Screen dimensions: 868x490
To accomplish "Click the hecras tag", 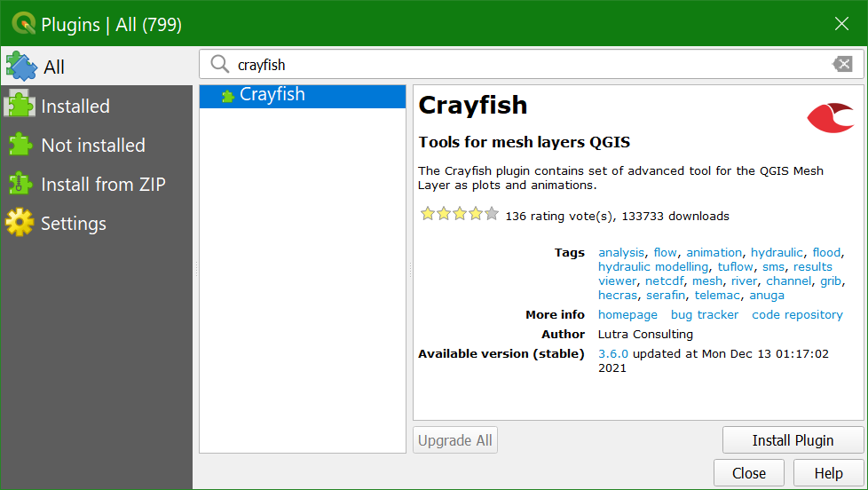I will (618, 296).
